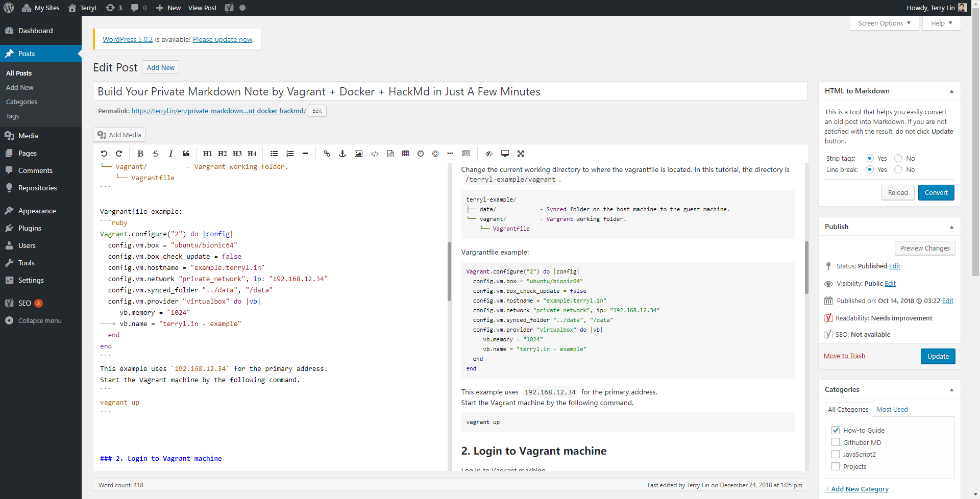Check the JavaScript2 category
The height and width of the screenshot is (499, 980).
tap(836, 454)
